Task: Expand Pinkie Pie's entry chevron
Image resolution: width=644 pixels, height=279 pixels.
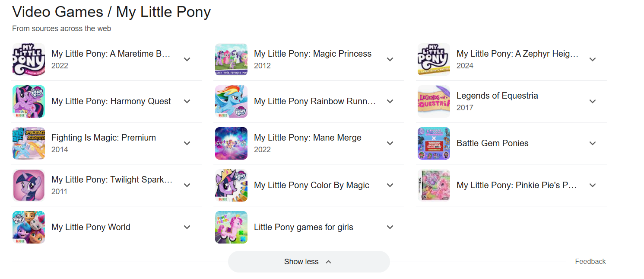Action: click(x=593, y=185)
